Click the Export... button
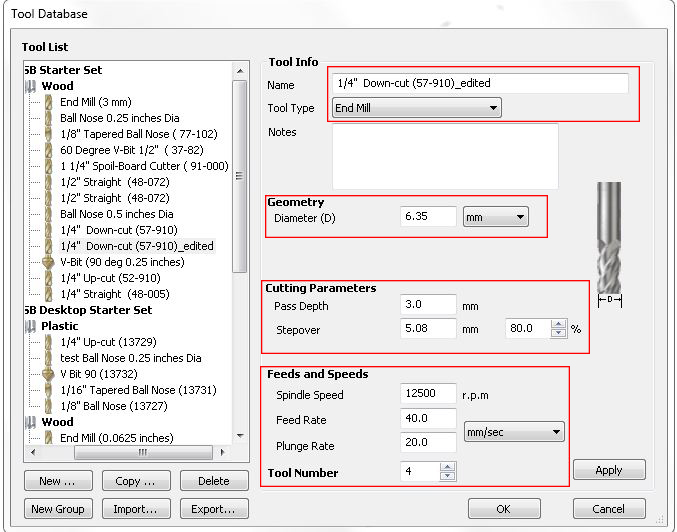Image resolution: width=677 pixels, height=532 pixels. click(214, 509)
